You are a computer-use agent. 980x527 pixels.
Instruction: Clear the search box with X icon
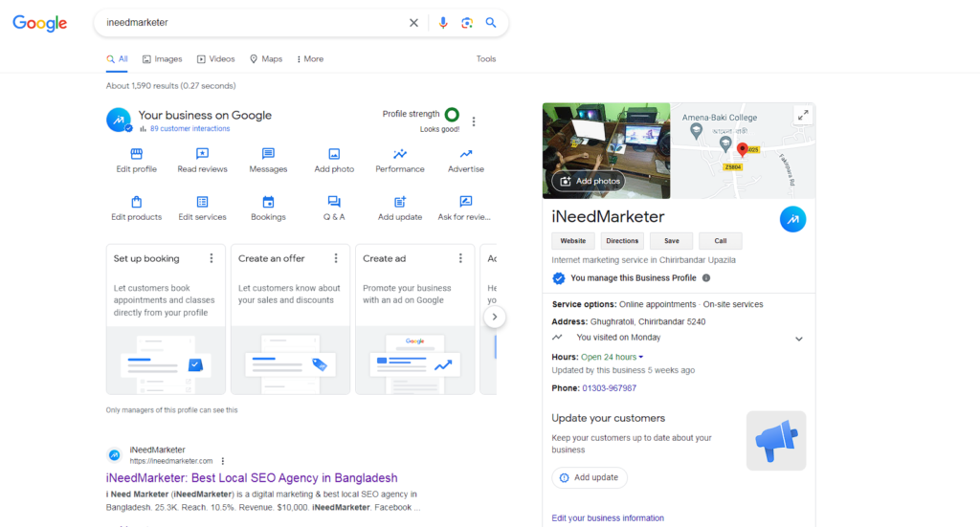pos(413,23)
